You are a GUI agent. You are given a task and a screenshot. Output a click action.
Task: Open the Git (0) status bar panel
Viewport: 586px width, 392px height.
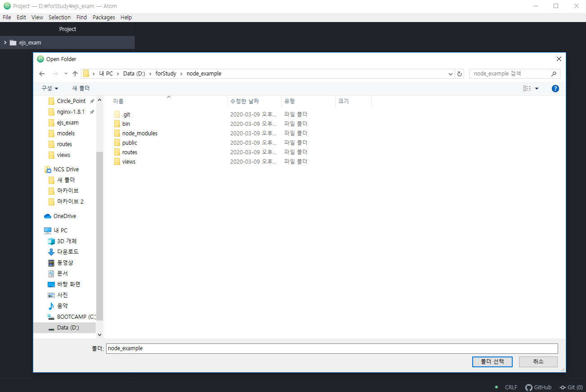click(571, 387)
